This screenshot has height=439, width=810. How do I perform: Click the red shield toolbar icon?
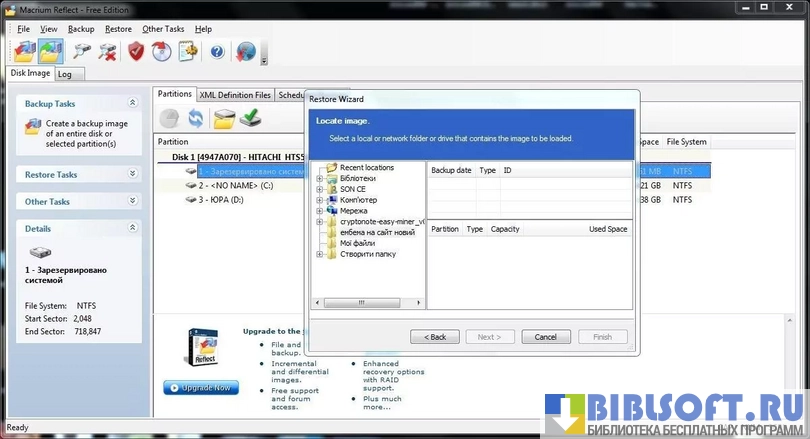click(136, 51)
